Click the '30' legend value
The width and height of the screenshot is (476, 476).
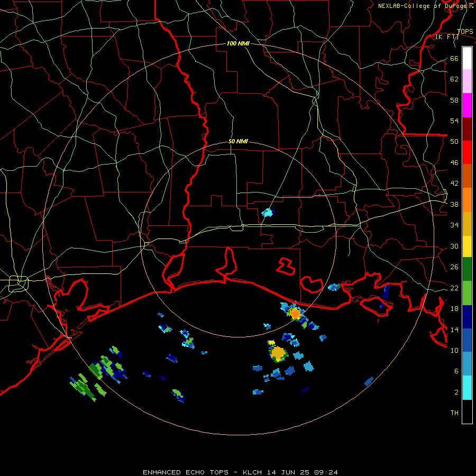tap(454, 246)
